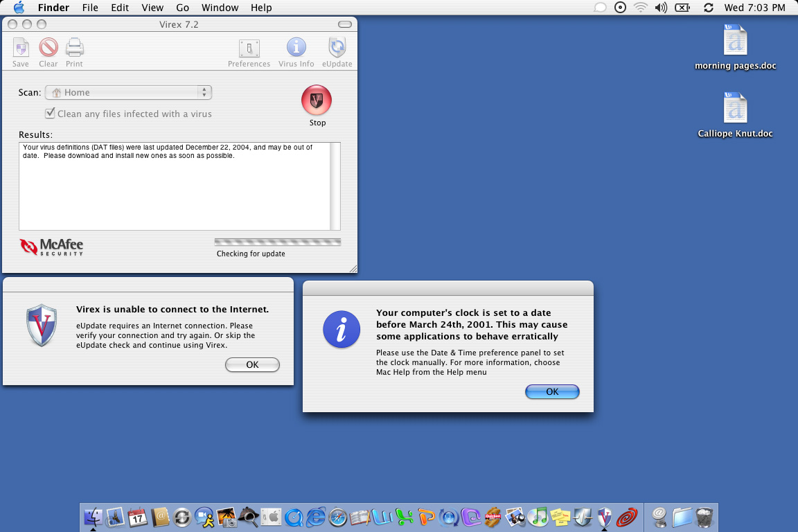Run eUpdate from the Virex toolbar
The image size is (798, 532).
click(337, 52)
